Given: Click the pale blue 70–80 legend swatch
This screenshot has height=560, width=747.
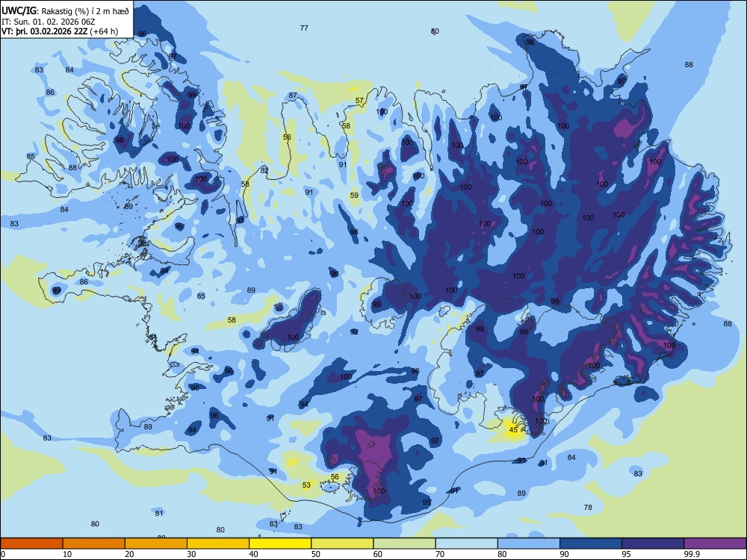Looking at the screenshot, I should tap(466, 544).
